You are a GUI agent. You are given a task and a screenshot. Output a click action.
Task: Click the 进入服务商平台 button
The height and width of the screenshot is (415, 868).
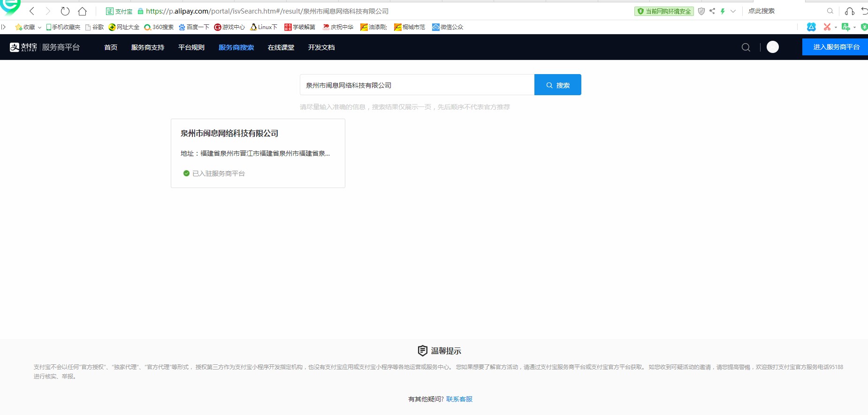(836, 47)
